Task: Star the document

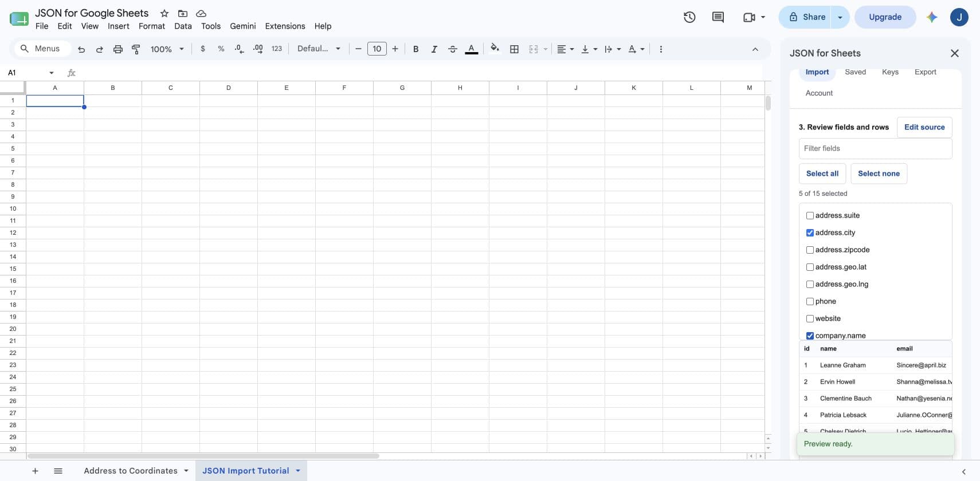Action: point(164,13)
